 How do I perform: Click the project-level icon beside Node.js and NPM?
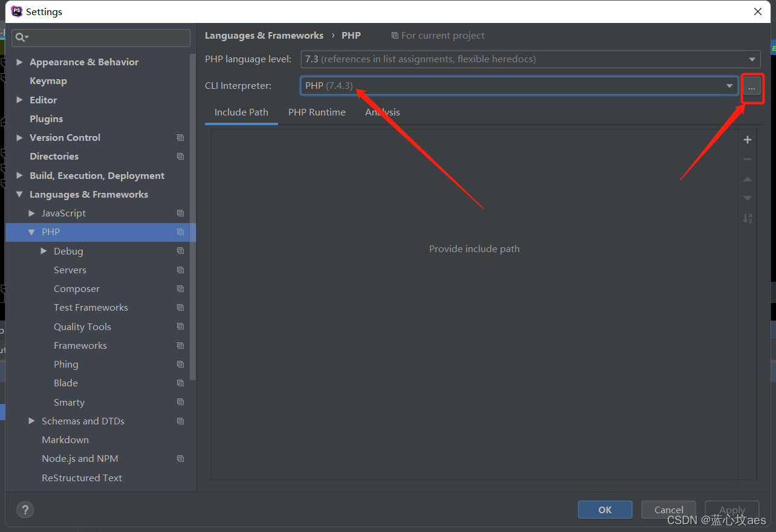point(180,459)
